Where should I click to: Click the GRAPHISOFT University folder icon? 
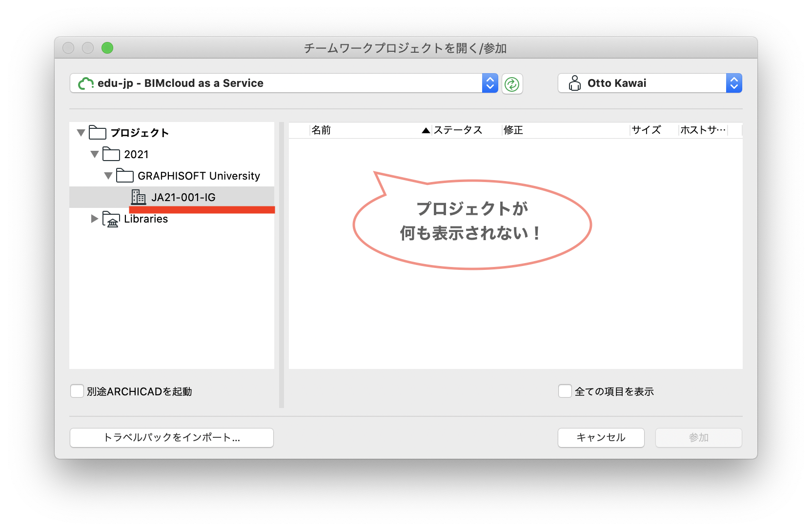125,176
